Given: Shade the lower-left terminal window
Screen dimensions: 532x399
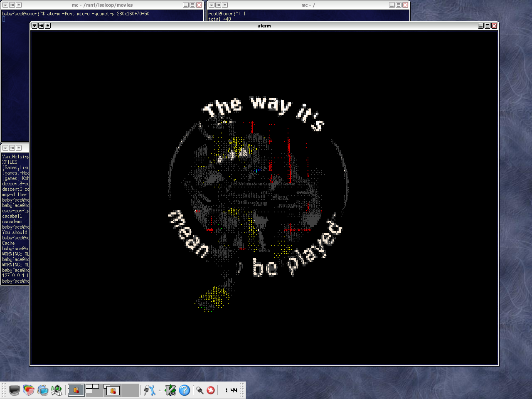Looking at the screenshot, I should point(19,148).
